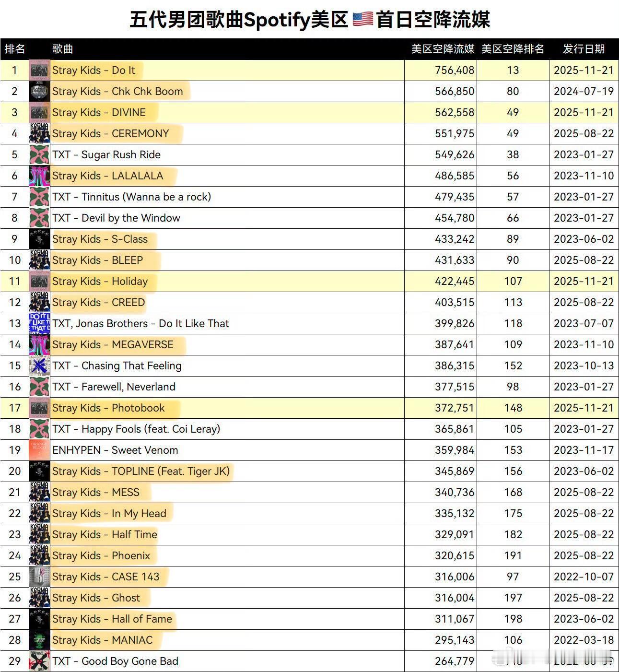This screenshot has height=672, width=619.
Task: Click the stream count 566,850
Action: point(455,91)
